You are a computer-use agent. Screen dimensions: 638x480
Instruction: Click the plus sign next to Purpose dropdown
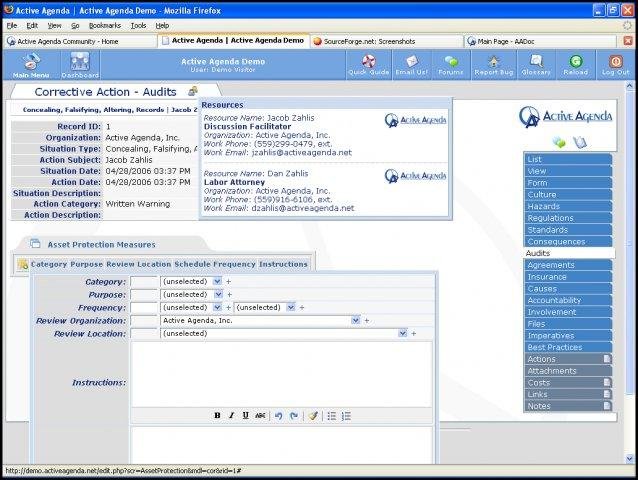tap(229, 295)
